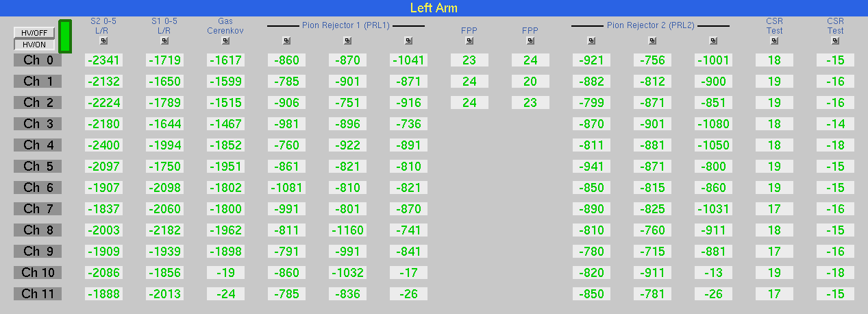
Task: Click S1 value -2098 in Ch 6
Action: (x=164, y=188)
